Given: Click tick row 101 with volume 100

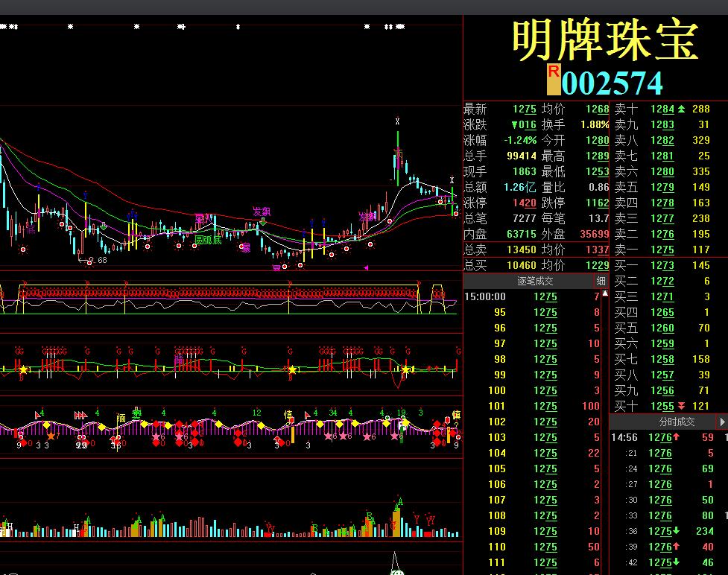Looking at the screenshot, I should click(533, 406).
